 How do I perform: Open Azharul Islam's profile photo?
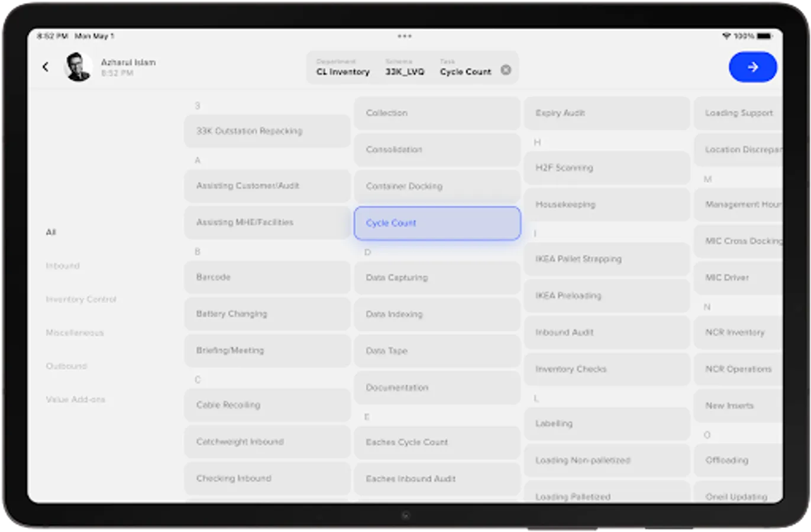(x=78, y=67)
